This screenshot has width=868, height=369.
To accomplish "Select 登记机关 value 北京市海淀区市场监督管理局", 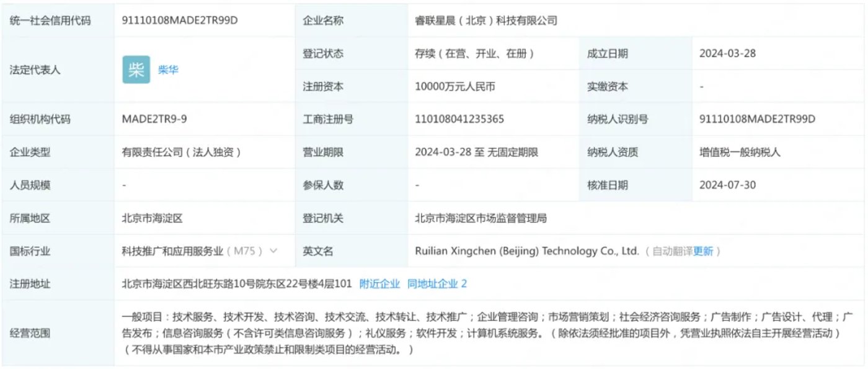I will coord(481,218).
